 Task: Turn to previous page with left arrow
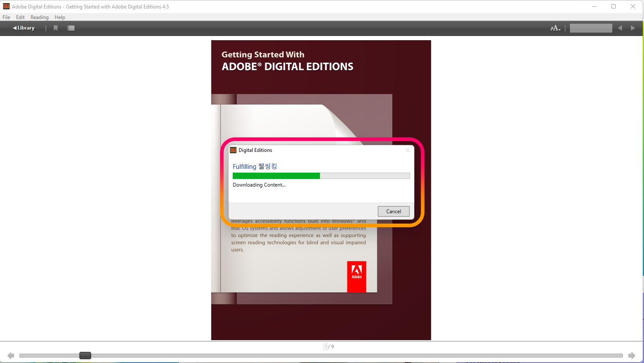[11, 355]
